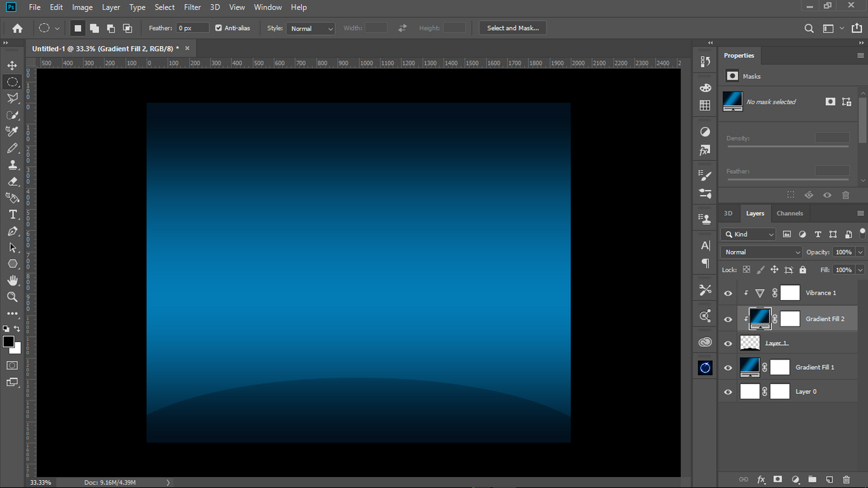
Task: Open the Swatches grid panel icon
Action: click(705, 105)
